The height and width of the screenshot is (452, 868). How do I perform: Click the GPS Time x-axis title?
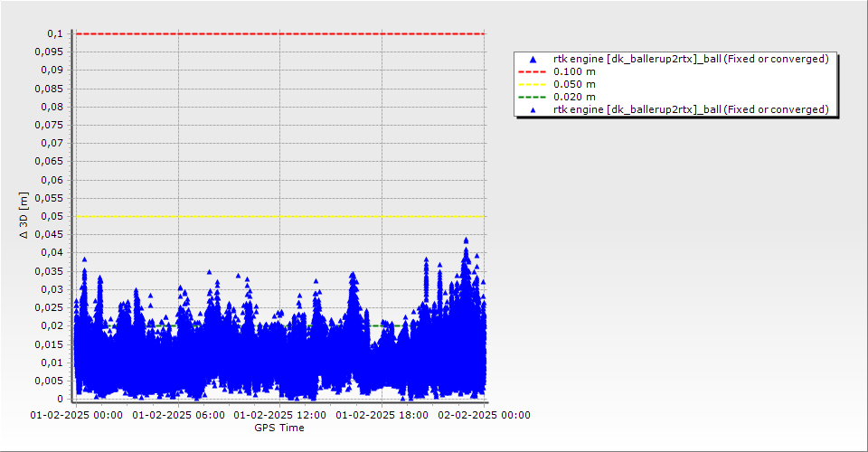pos(278,428)
